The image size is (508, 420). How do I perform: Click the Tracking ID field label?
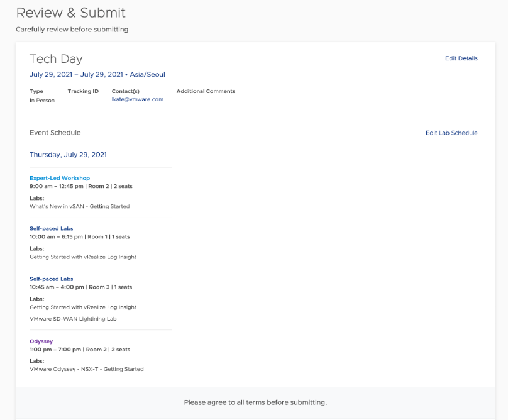click(x=83, y=91)
